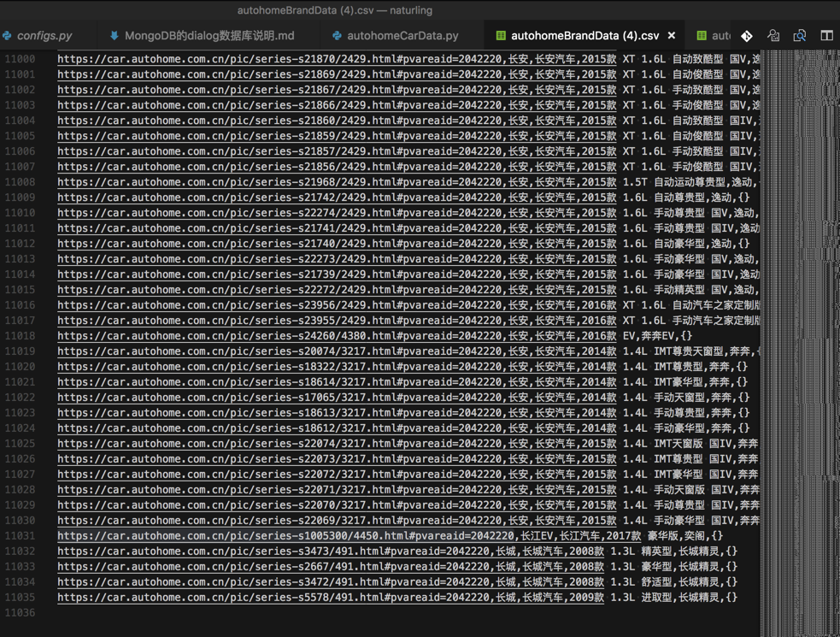This screenshot has width=840, height=637.
Task: Click the minimap on the right edge
Action: pyautogui.click(x=799, y=343)
